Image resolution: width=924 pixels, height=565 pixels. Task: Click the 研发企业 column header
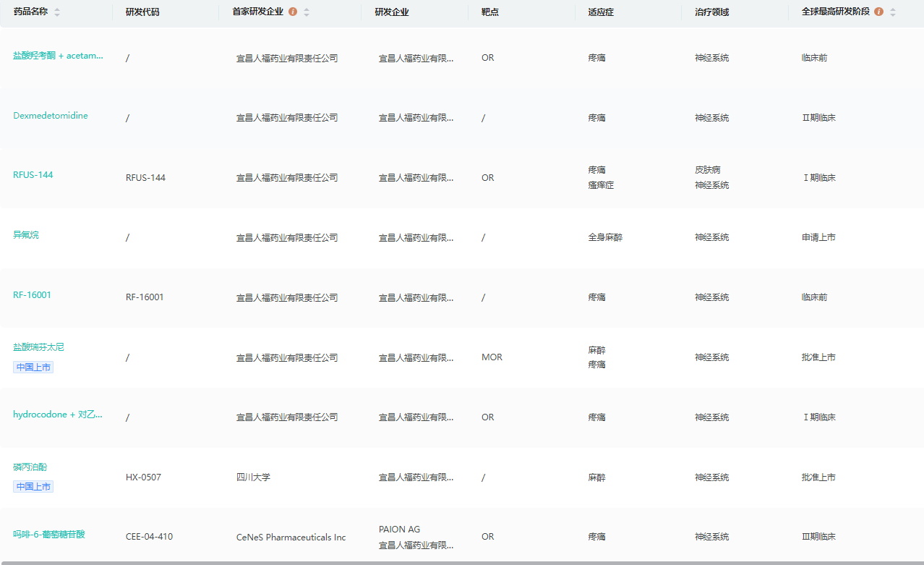[392, 12]
